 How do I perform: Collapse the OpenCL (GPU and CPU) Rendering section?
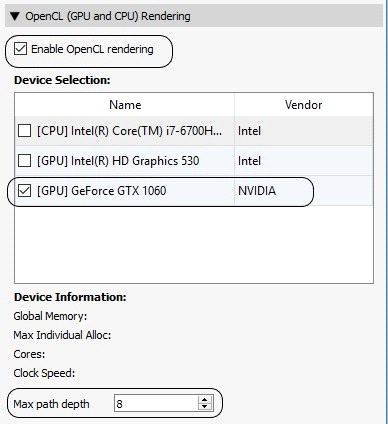click(x=15, y=16)
